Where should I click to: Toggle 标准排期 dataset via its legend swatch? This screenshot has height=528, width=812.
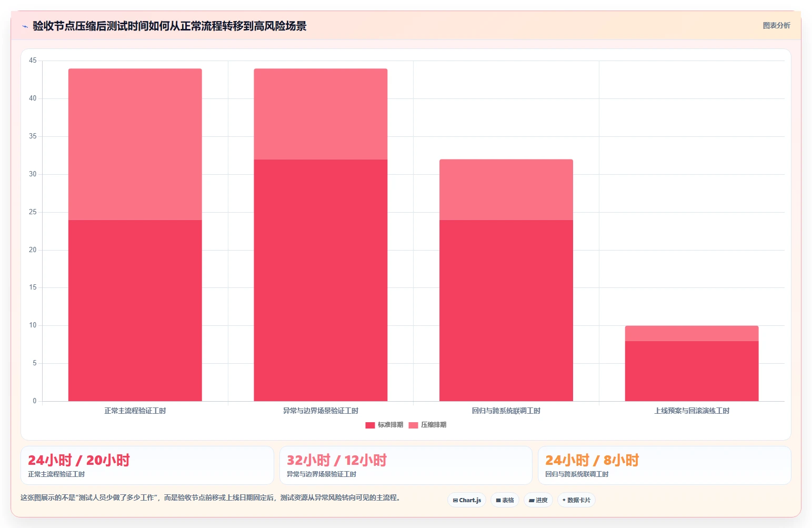(x=370, y=425)
